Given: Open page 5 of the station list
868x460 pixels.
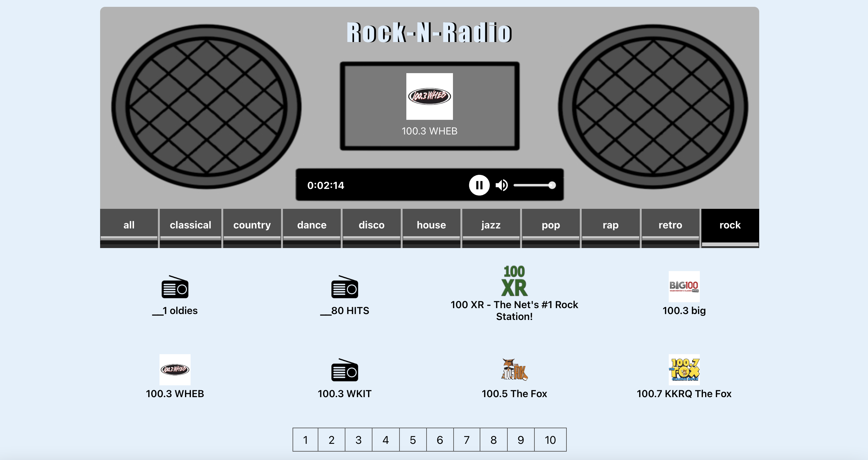Looking at the screenshot, I should pyautogui.click(x=413, y=439).
